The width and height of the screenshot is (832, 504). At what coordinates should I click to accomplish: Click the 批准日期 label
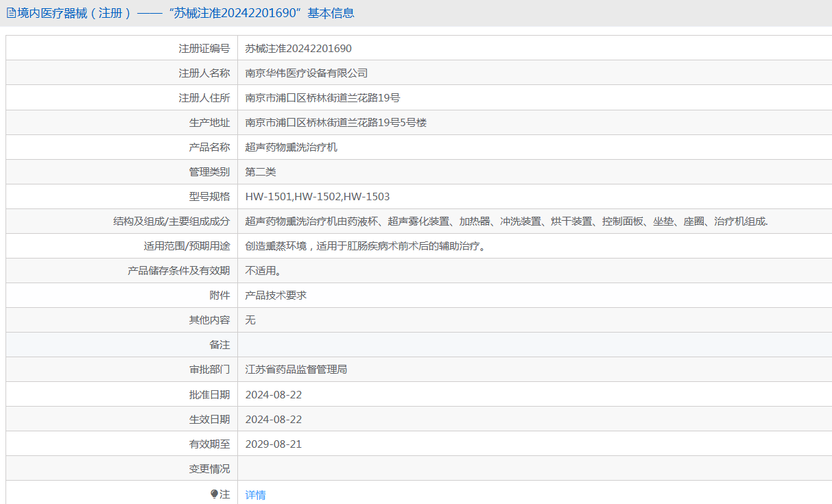coord(209,395)
